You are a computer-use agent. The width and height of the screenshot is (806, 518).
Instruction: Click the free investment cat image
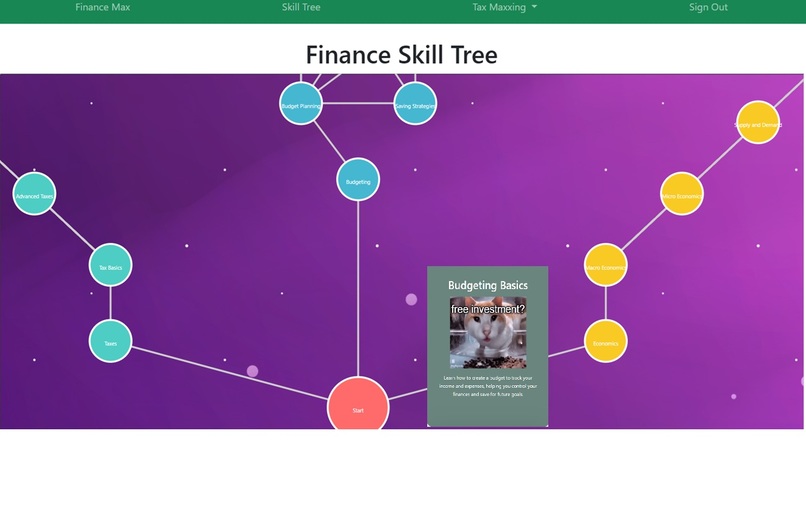click(488, 332)
